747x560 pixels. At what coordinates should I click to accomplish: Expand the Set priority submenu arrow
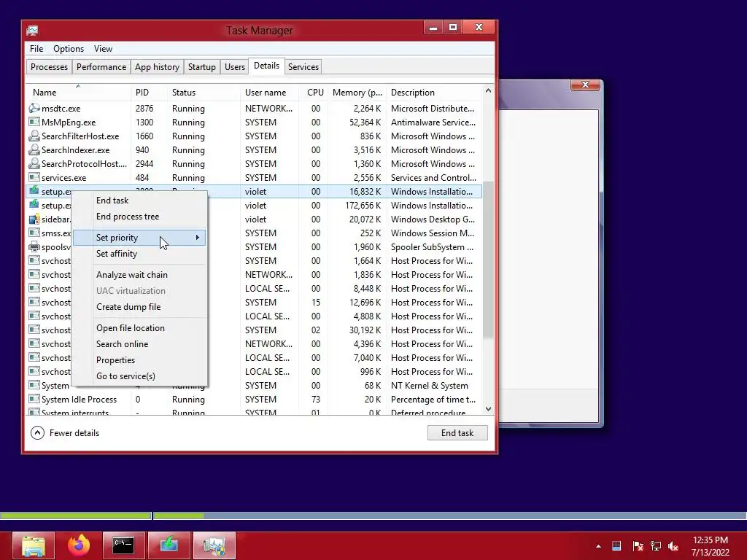click(197, 237)
